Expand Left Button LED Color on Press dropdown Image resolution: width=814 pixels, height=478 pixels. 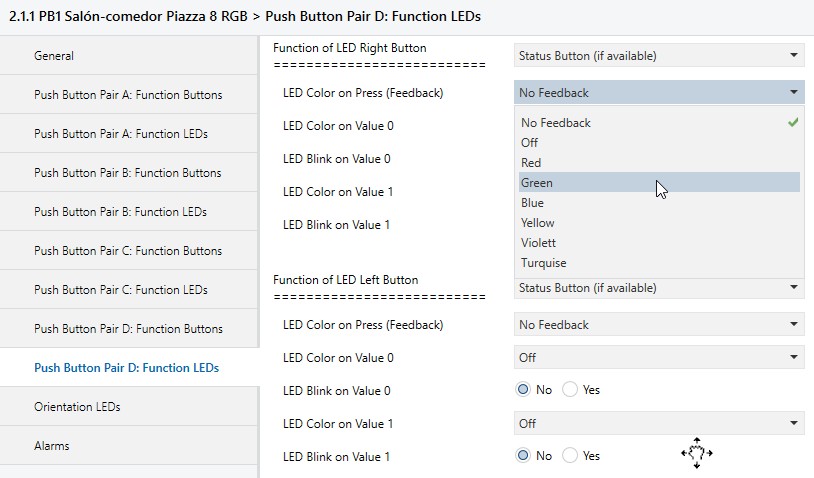point(659,325)
